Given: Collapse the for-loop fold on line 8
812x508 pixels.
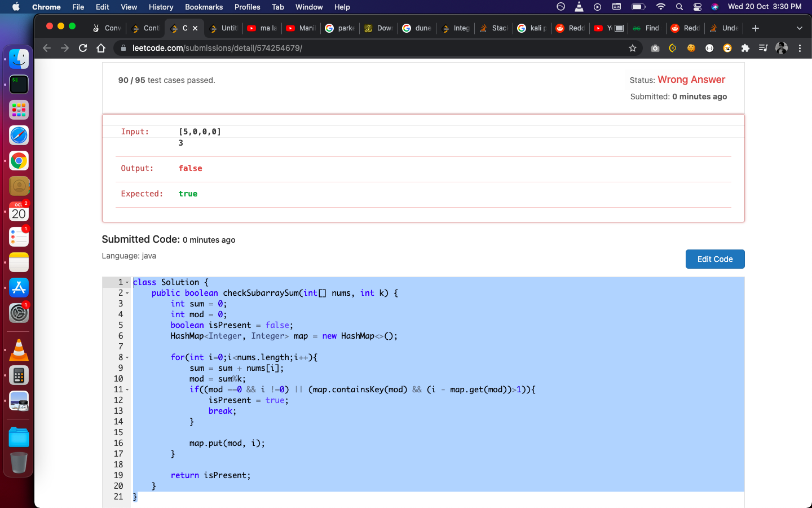Looking at the screenshot, I should [127, 357].
